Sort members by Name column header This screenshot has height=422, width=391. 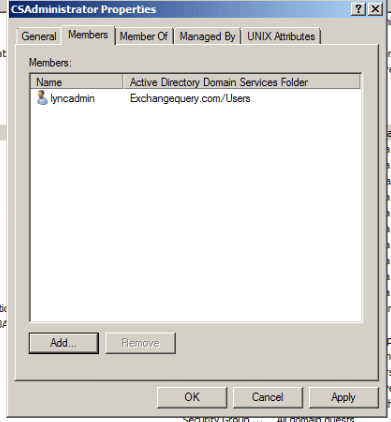pyautogui.click(x=77, y=82)
